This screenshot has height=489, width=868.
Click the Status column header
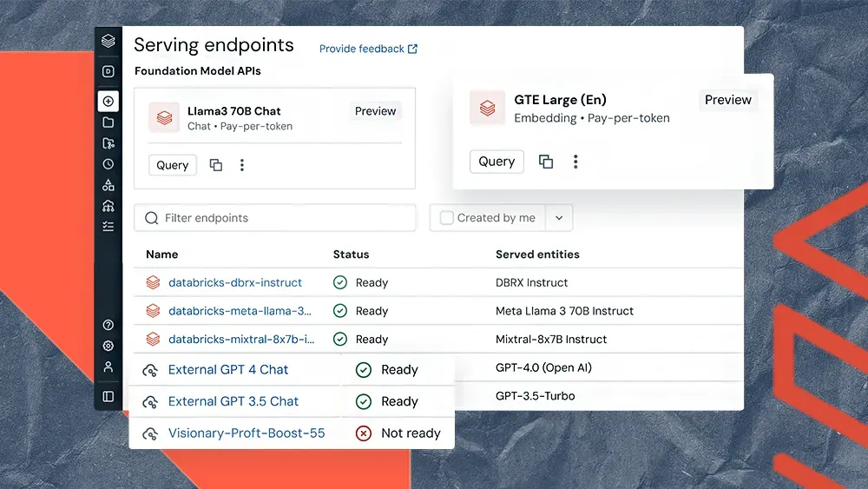click(351, 254)
